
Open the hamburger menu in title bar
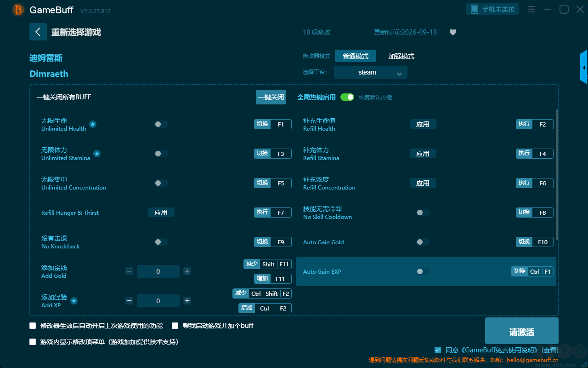coord(531,10)
